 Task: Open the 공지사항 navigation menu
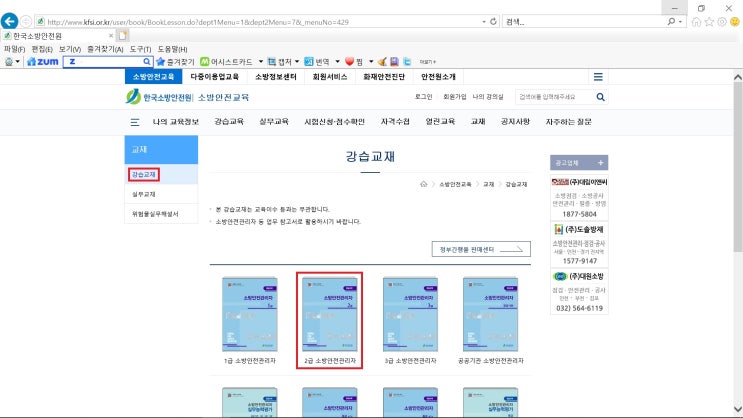(x=515, y=122)
